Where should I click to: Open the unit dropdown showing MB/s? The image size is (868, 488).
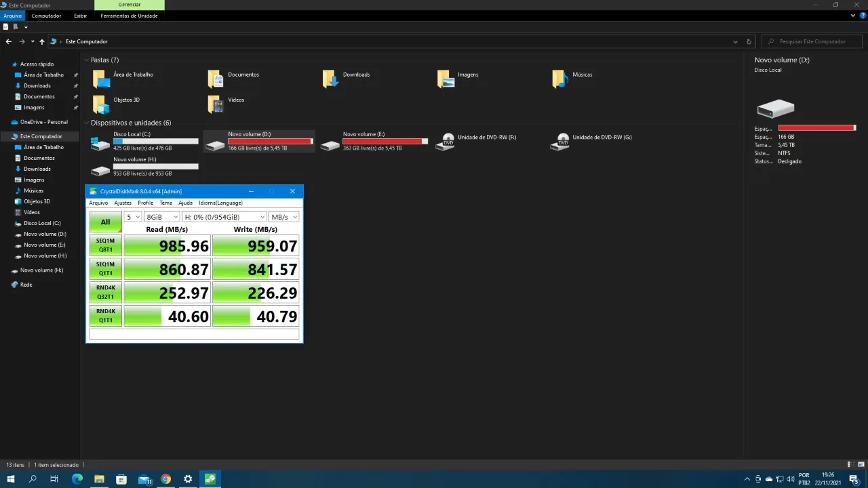click(284, 217)
